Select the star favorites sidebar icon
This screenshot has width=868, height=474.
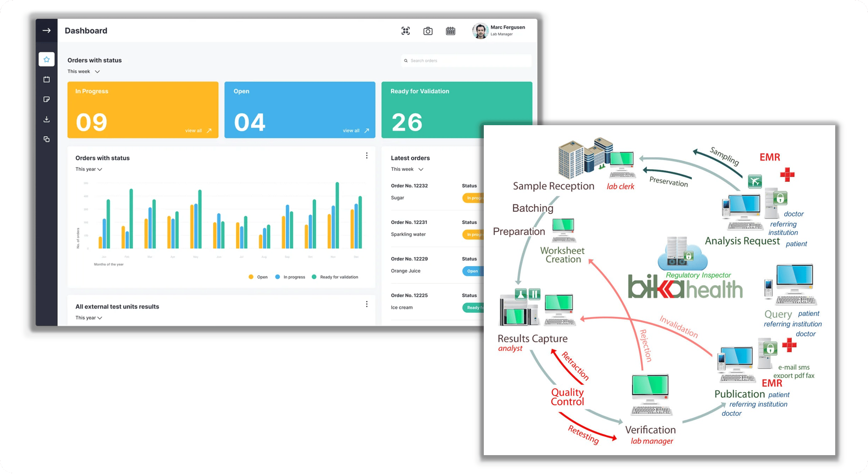[47, 60]
